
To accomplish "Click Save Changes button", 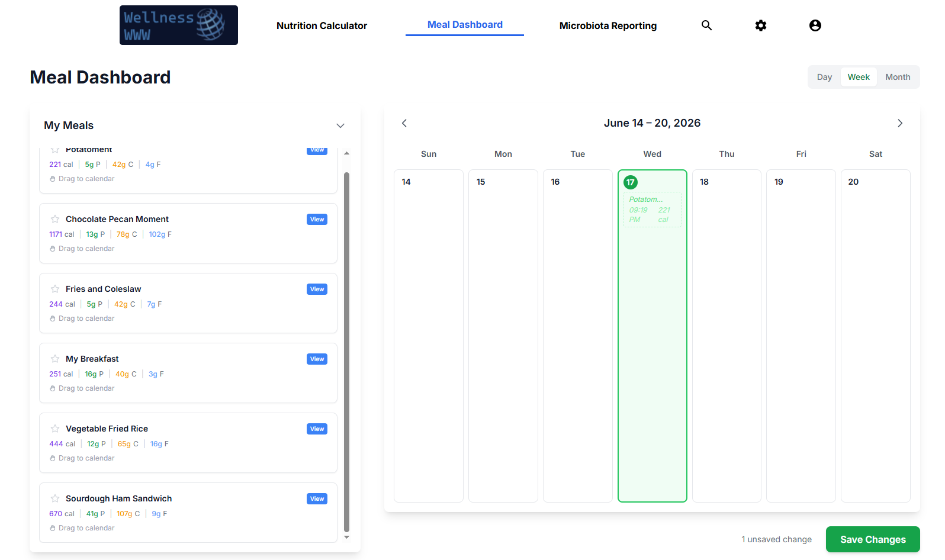I will click(873, 539).
